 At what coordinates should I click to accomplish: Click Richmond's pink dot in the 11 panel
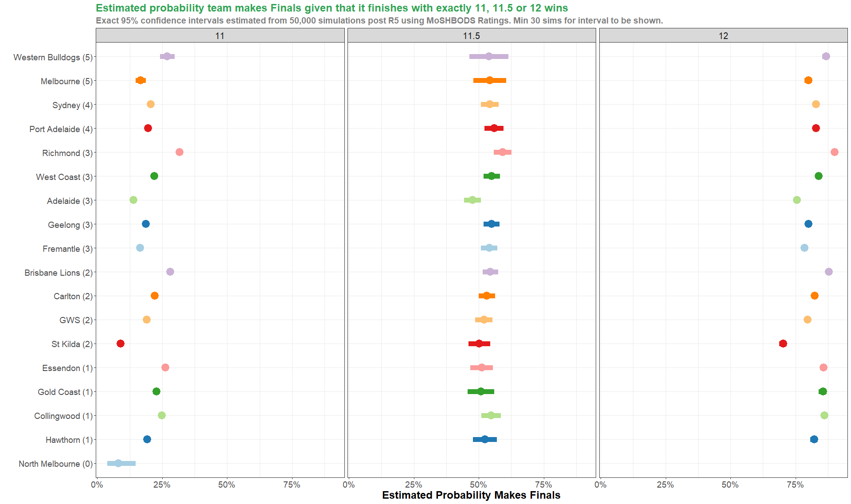[x=179, y=152]
